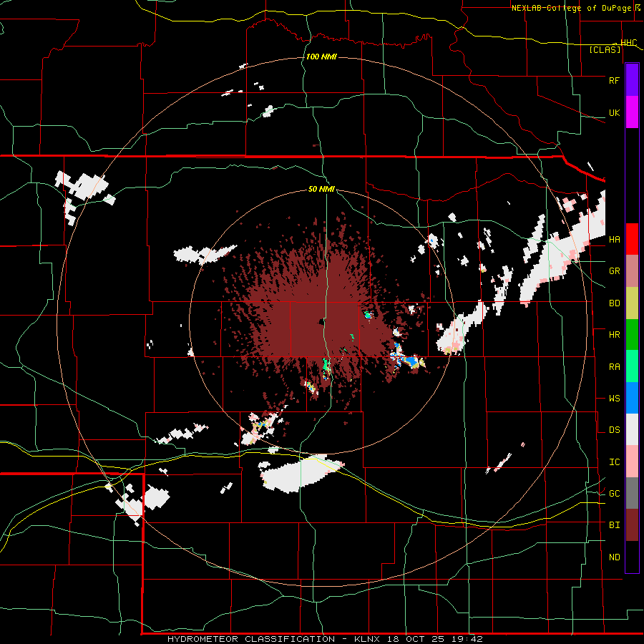The width and height of the screenshot is (644, 644).
Task: Click the yellow BD legend swatch
Action: [632, 303]
